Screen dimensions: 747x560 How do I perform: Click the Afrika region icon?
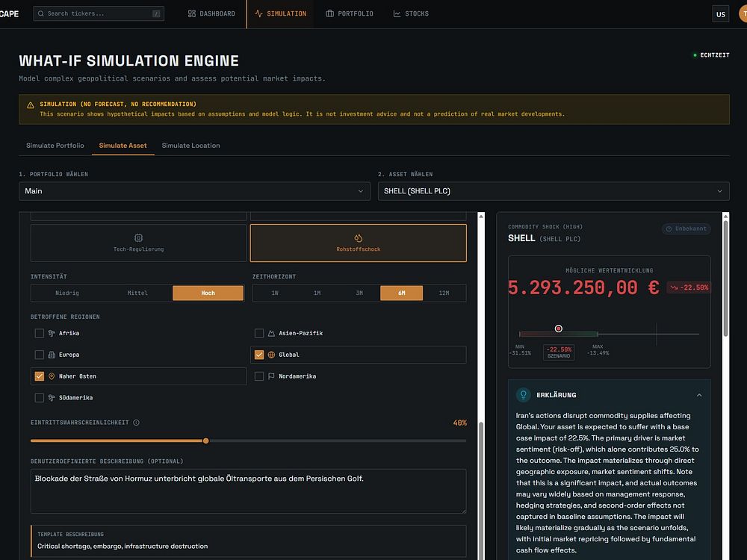(52, 333)
